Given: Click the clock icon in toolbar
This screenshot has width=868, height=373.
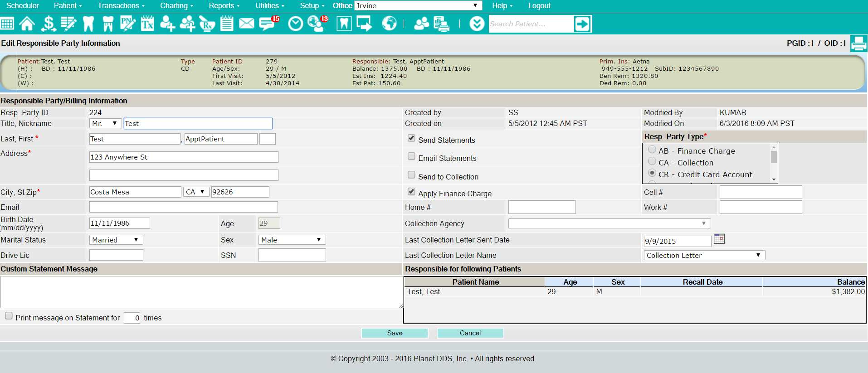Looking at the screenshot, I should click(x=296, y=24).
